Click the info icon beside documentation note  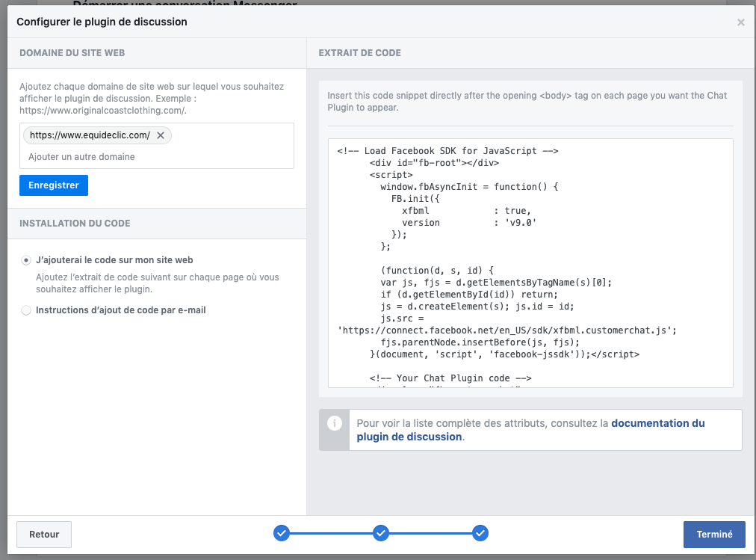334,423
